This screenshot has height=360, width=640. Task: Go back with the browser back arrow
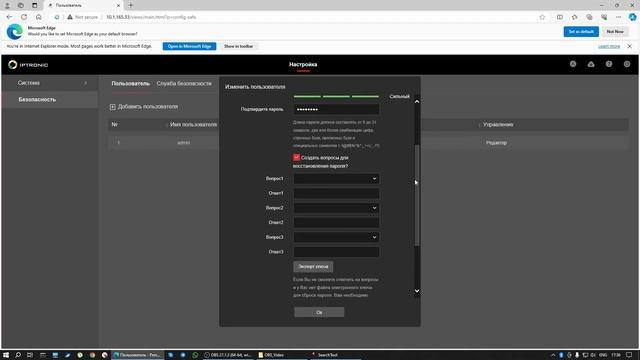coord(9,17)
